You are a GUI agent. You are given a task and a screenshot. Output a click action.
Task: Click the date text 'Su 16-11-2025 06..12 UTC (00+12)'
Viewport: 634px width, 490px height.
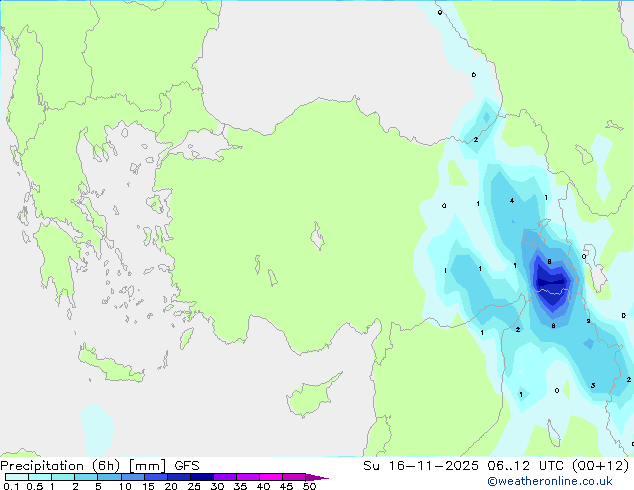pos(496,466)
